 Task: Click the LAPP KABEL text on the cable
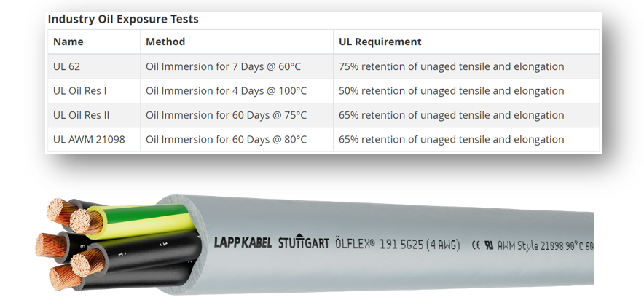tap(243, 243)
